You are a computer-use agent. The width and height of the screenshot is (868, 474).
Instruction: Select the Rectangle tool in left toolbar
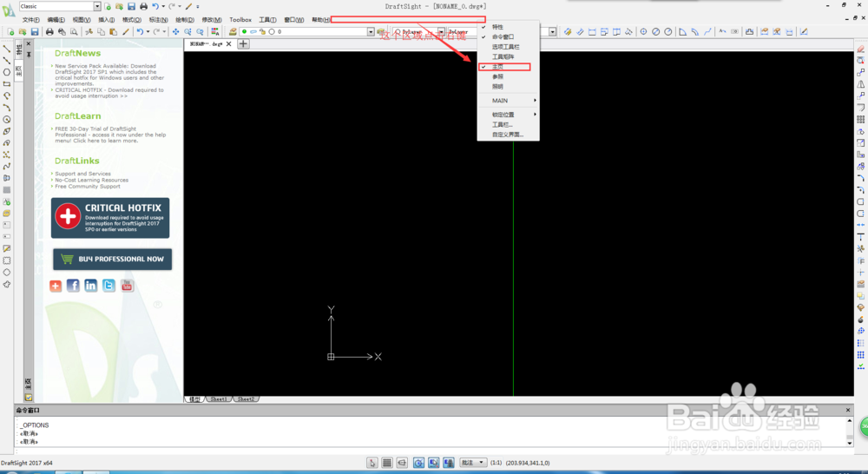[x=7, y=83]
